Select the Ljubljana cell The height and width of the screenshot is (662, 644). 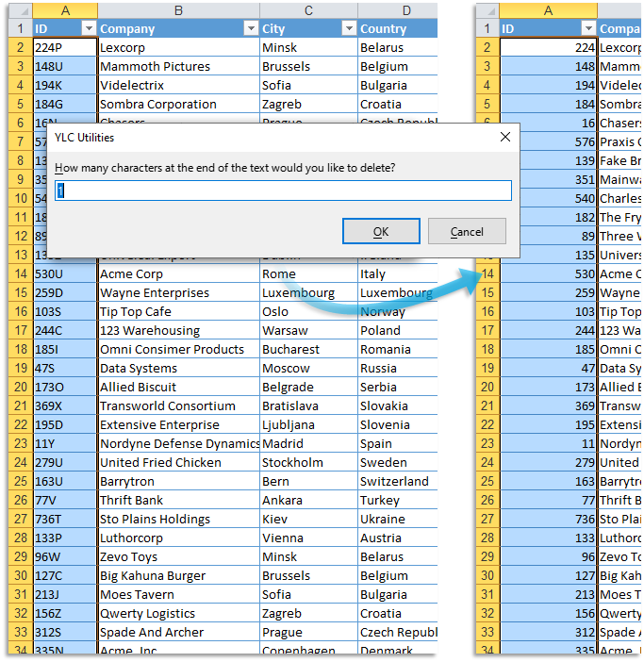308,424
